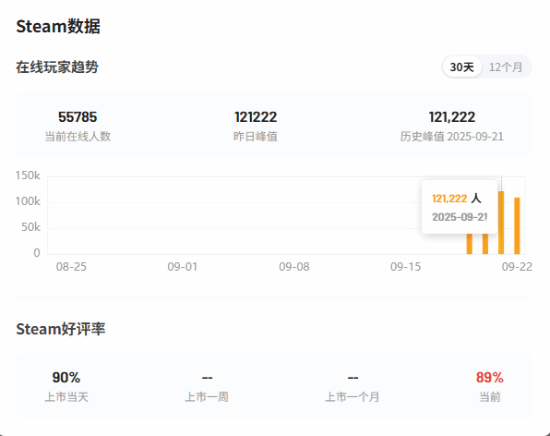Click the 在线玩家趋势 section title
Screen dimensions: 550x436
pos(57,67)
